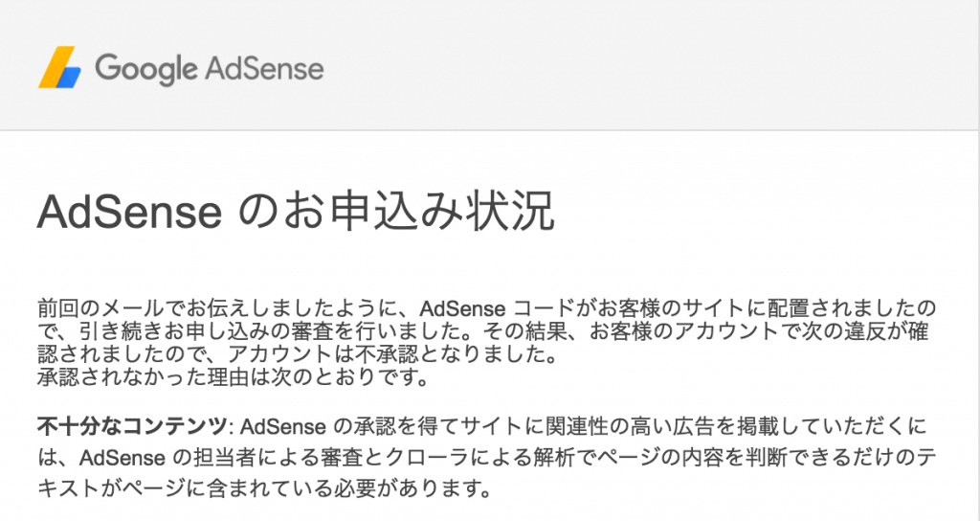Click the phrase アカウントは不承認となりました
This screenshot has width=980, height=521.
[392, 354]
